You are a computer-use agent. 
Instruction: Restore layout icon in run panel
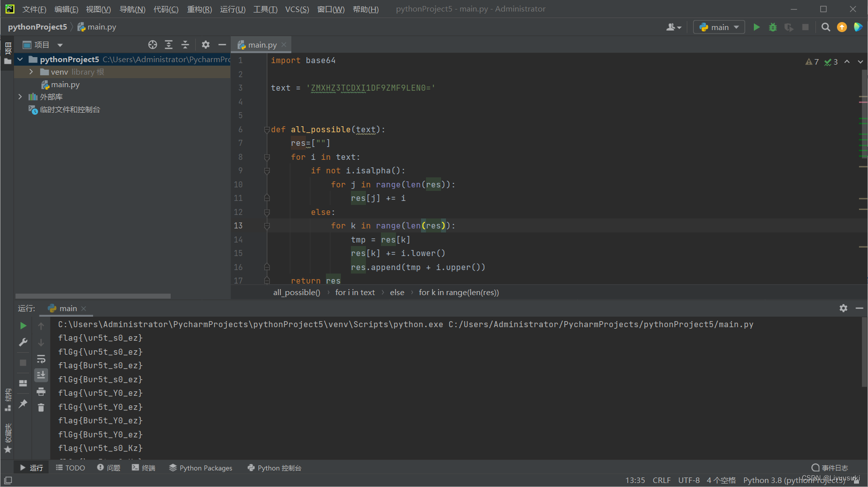tap(23, 383)
